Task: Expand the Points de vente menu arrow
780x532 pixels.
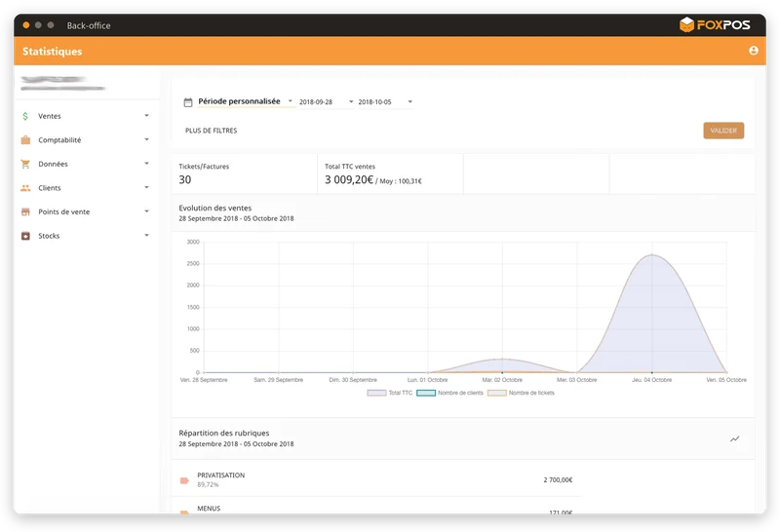Action: point(147,210)
